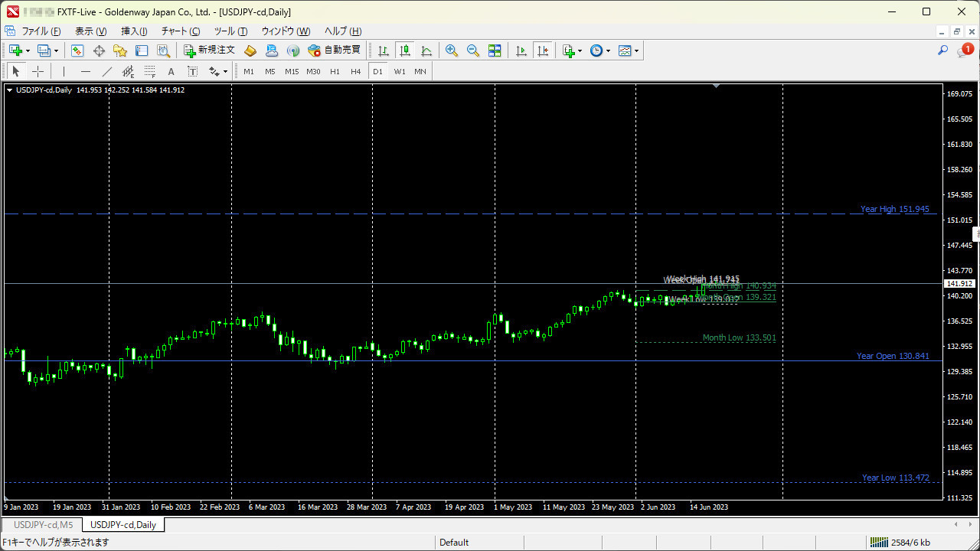Open the ウィンドウ (W) menu
The width and height of the screenshot is (980, 551).
286,31
